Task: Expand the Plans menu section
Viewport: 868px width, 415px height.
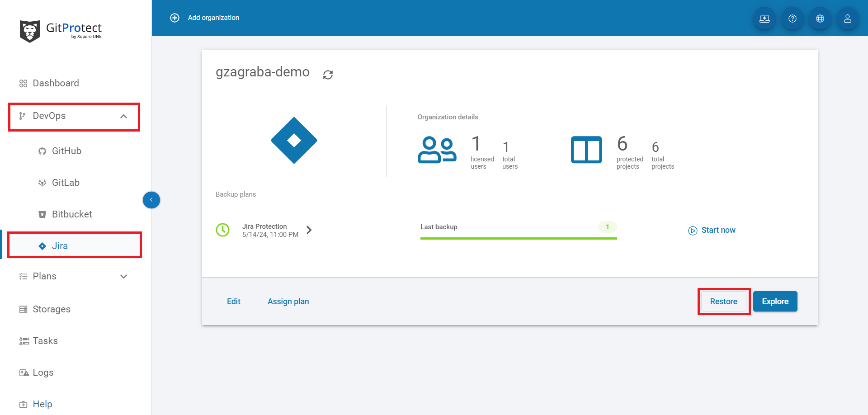Action: [x=123, y=276]
